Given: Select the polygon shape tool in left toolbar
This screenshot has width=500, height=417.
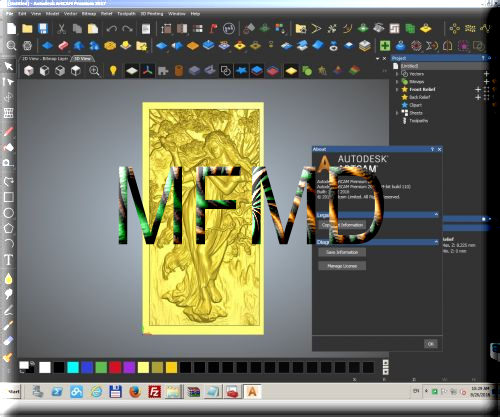Looking at the screenshot, I should (x=9, y=228).
